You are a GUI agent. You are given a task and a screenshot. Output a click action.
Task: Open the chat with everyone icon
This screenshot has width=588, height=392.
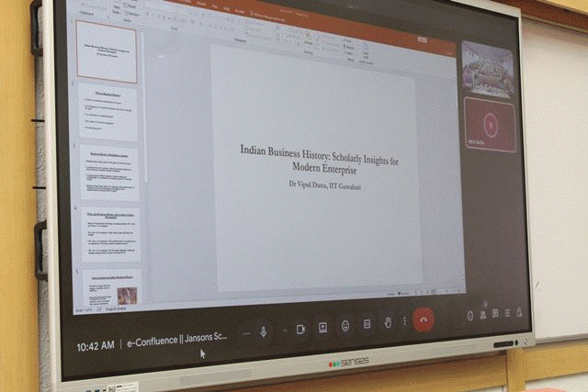click(495, 313)
